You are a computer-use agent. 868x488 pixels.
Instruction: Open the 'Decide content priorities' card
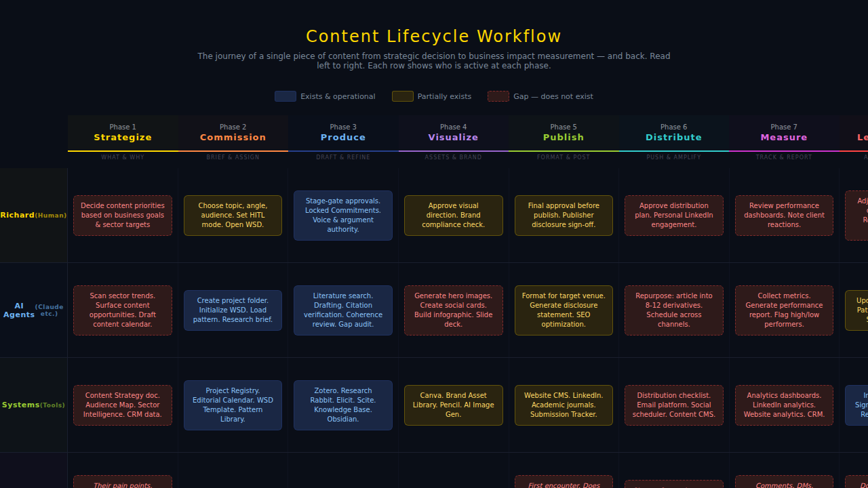123,215
